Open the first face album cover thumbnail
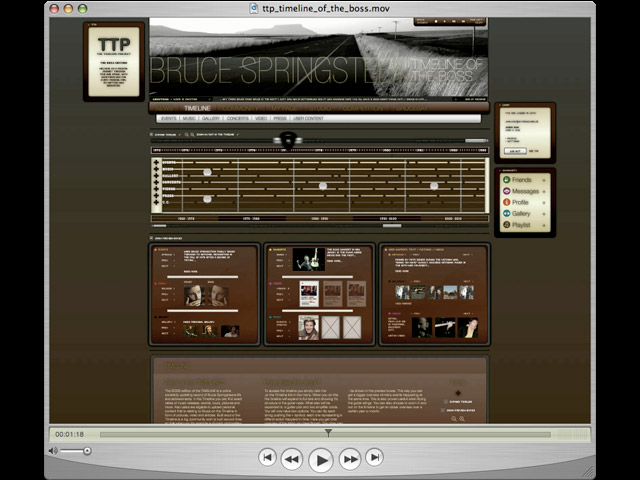This screenshot has height=480, width=640. tap(195, 295)
